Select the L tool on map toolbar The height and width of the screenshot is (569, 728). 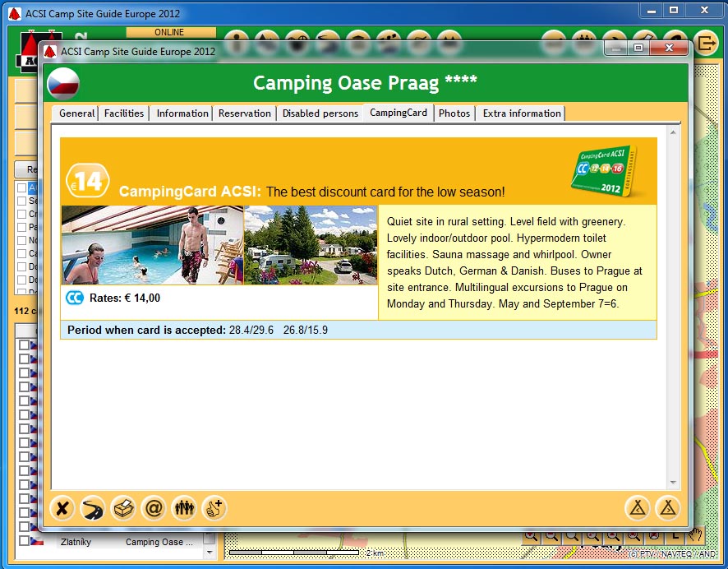click(675, 535)
